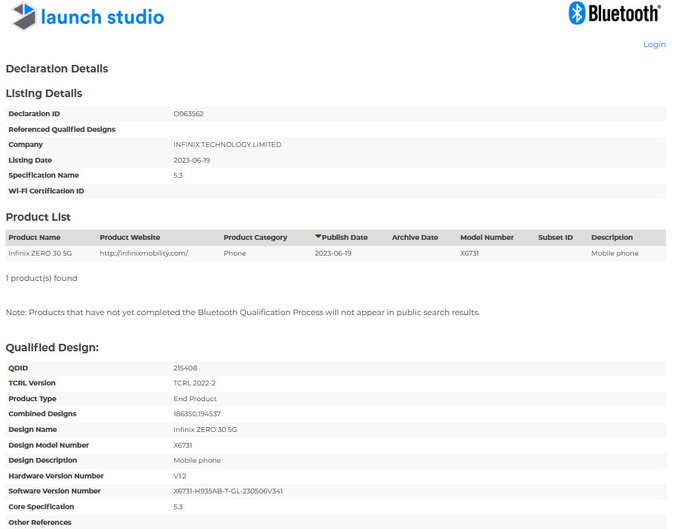Click the launch studio title text
Image resolution: width=679 pixels, height=529 pixels.
tap(102, 17)
